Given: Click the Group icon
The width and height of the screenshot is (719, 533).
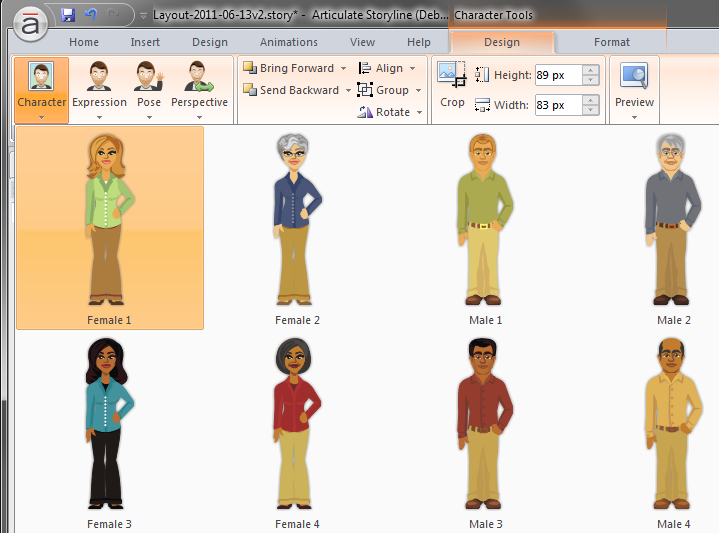Looking at the screenshot, I should pyautogui.click(x=365, y=89).
